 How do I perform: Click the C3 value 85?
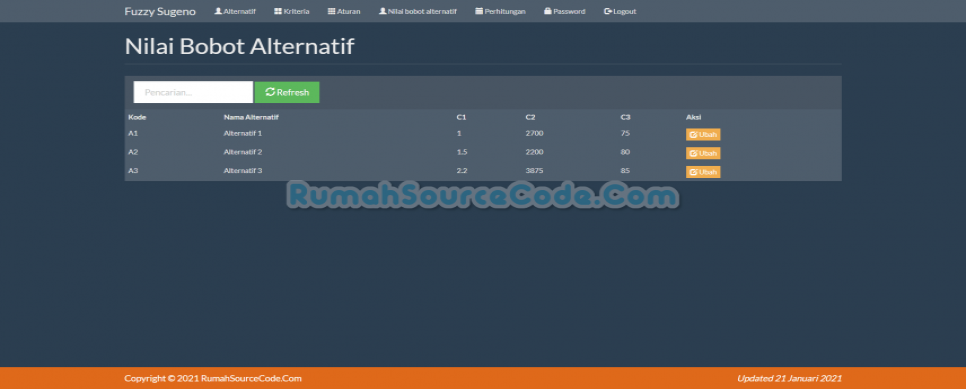(x=625, y=171)
